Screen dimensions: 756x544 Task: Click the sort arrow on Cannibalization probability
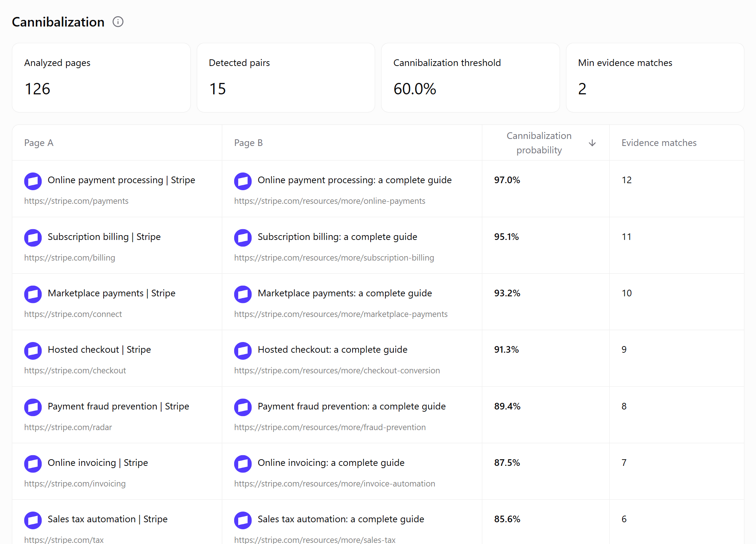click(592, 143)
